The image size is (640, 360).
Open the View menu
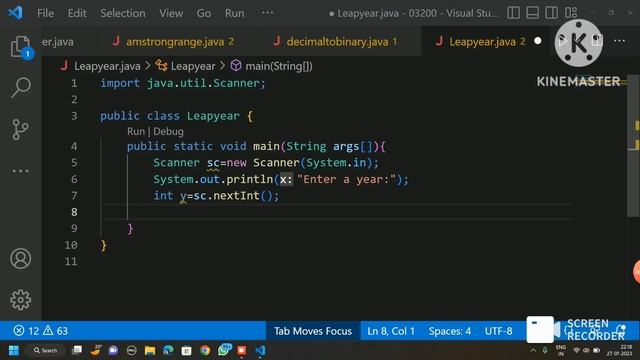[x=171, y=13]
